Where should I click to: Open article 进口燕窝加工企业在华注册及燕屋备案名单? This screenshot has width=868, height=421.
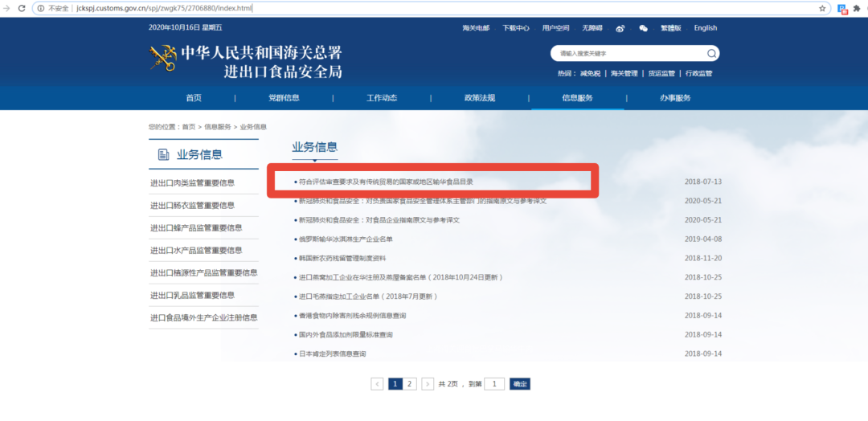coord(401,277)
